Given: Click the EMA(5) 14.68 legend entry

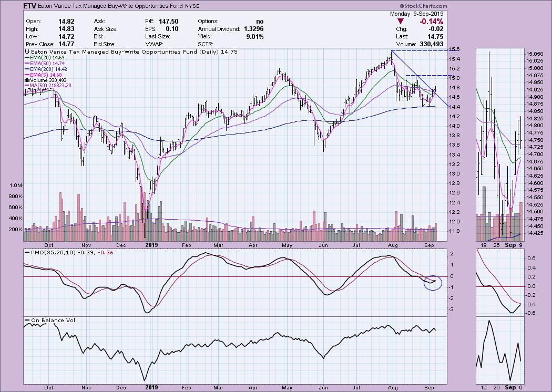Looking at the screenshot, I should point(46,75).
